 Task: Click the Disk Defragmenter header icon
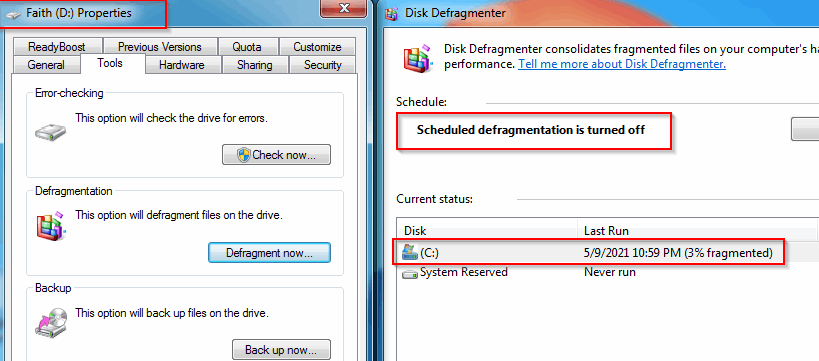(417, 59)
